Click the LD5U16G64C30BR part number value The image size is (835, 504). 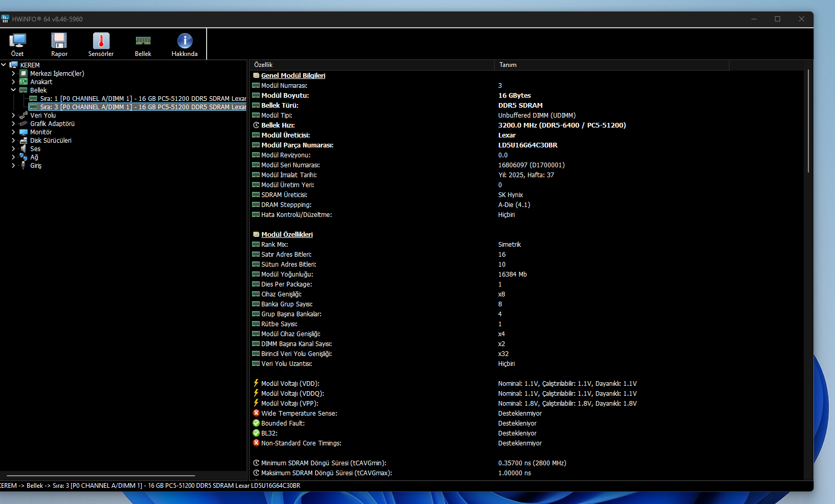click(528, 145)
